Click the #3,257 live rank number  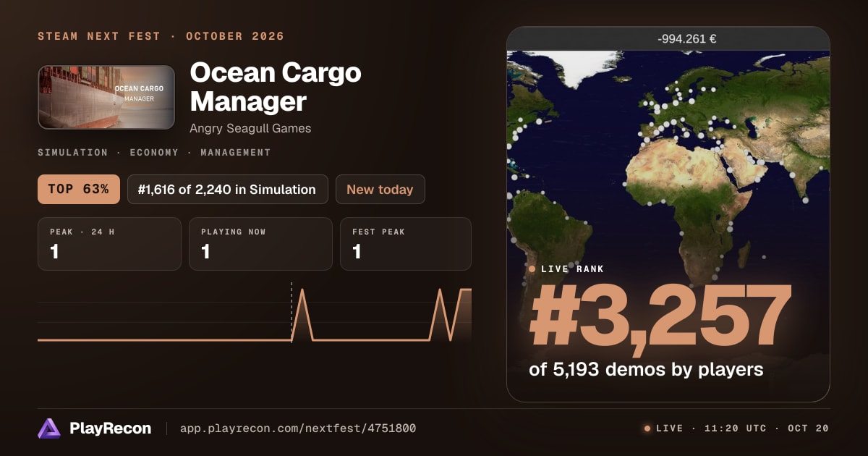660,316
